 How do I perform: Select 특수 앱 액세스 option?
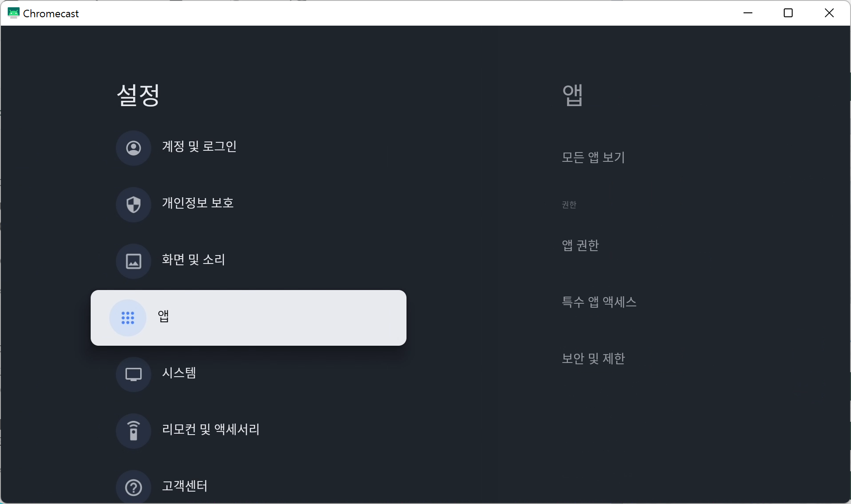coord(599,302)
